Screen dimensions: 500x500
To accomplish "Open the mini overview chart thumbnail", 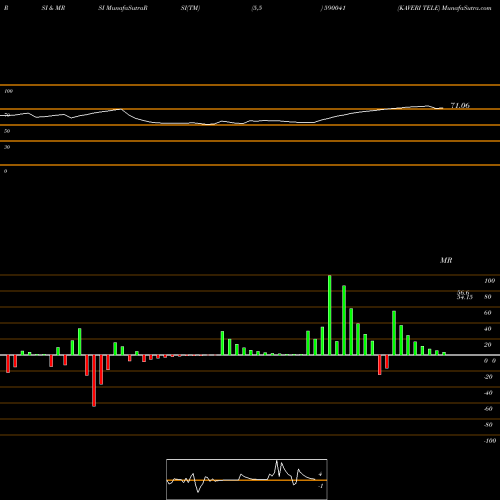I will point(247,479).
